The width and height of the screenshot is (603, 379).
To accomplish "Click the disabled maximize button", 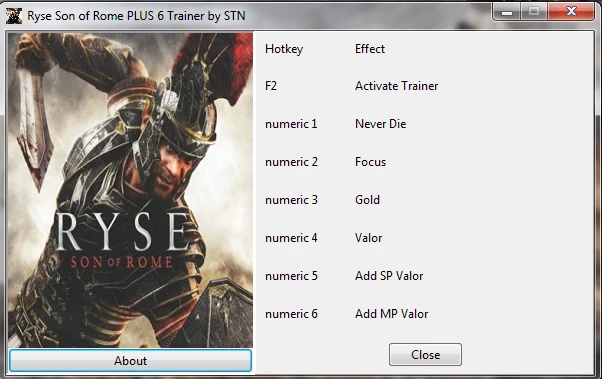I will pyautogui.click(x=534, y=12).
